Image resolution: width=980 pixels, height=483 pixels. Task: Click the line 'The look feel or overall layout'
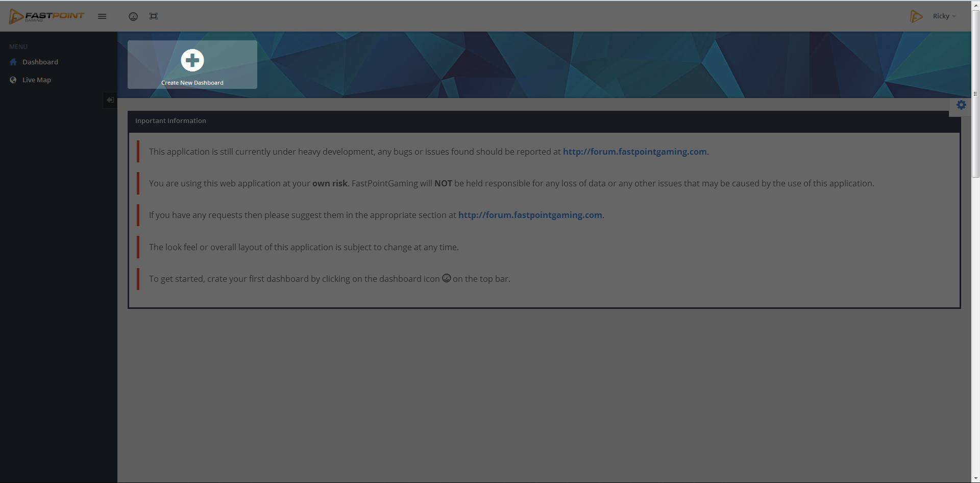click(x=304, y=247)
